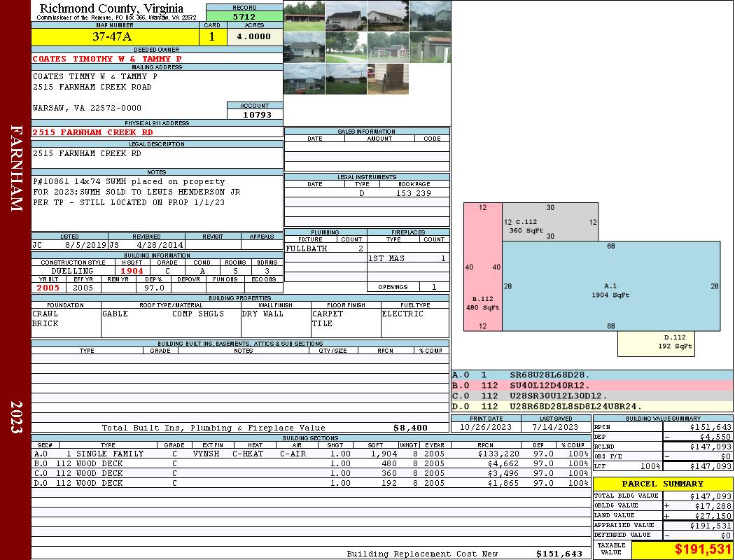Screen dimensions: 735x560
Task: Click the record number 5712
Action: click(x=244, y=16)
